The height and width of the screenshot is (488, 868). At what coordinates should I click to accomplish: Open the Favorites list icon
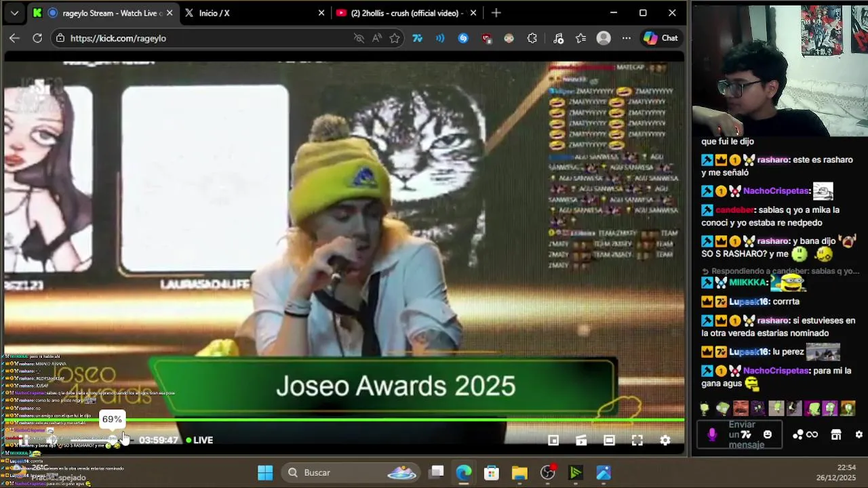tap(581, 38)
